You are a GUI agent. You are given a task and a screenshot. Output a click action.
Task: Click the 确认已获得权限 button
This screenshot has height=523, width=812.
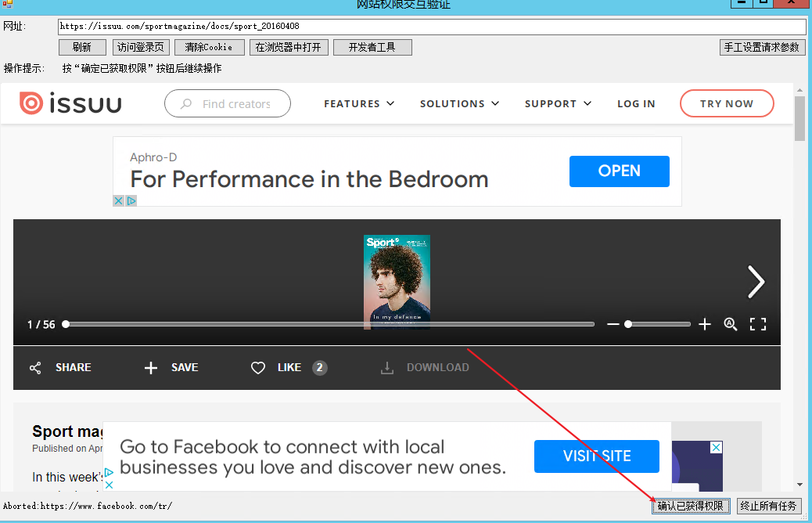click(691, 507)
